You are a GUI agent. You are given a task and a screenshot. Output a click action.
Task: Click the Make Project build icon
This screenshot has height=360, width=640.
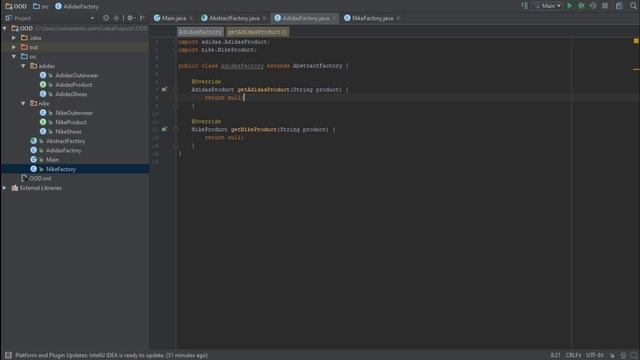point(524,6)
